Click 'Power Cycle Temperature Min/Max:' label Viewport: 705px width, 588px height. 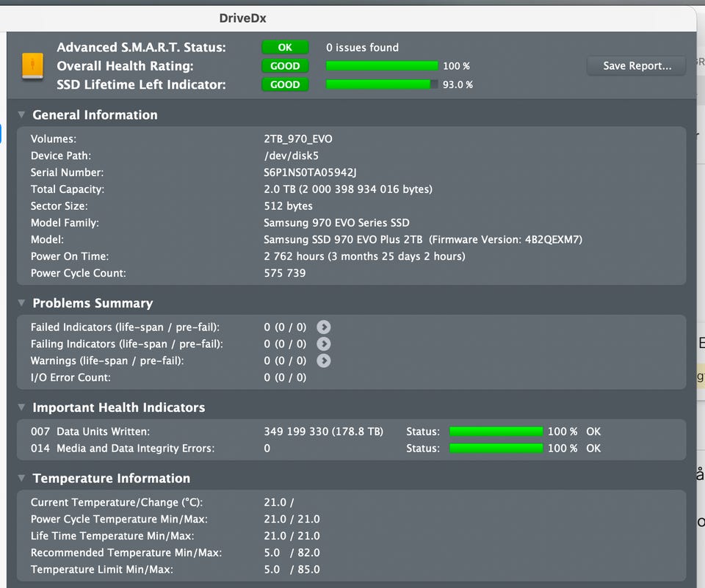pyautogui.click(x=119, y=519)
